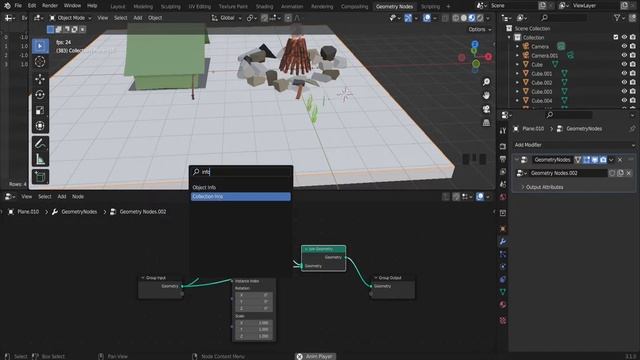Open the outliner filter funnel dropdown

[x=619, y=18]
